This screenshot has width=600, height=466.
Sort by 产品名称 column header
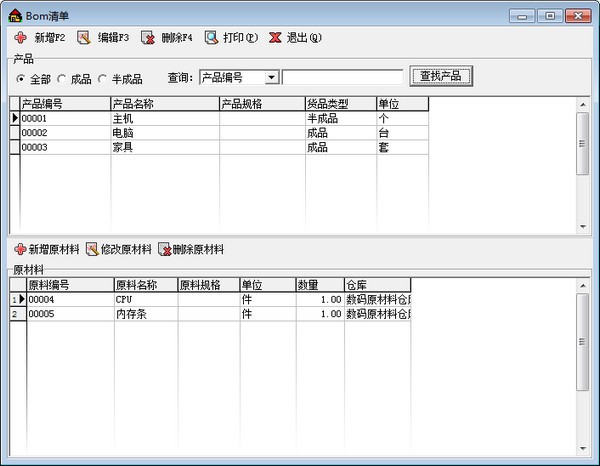point(164,103)
